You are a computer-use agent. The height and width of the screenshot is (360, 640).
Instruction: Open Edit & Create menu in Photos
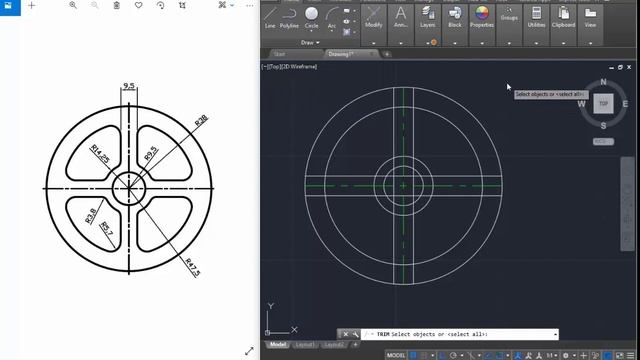tap(226, 5)
